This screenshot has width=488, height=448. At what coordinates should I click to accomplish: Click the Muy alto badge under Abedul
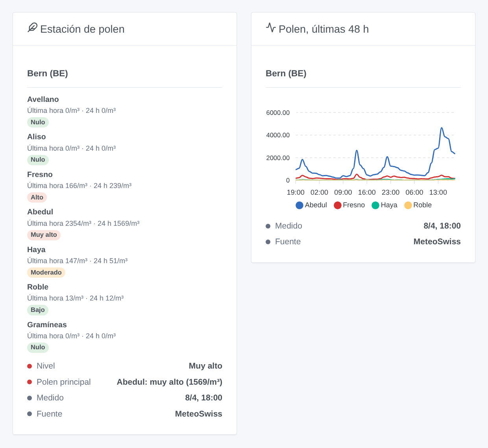(x=44, y=235)
